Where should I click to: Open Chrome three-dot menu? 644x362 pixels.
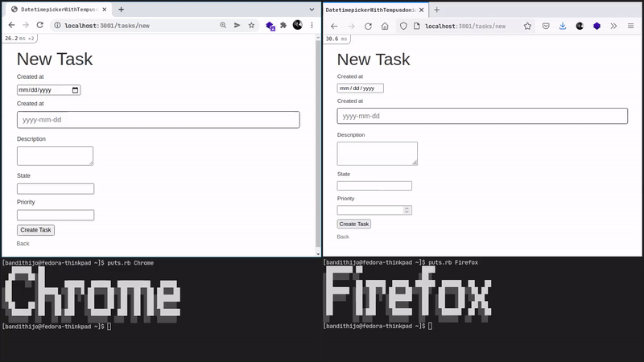pos(312,25)
